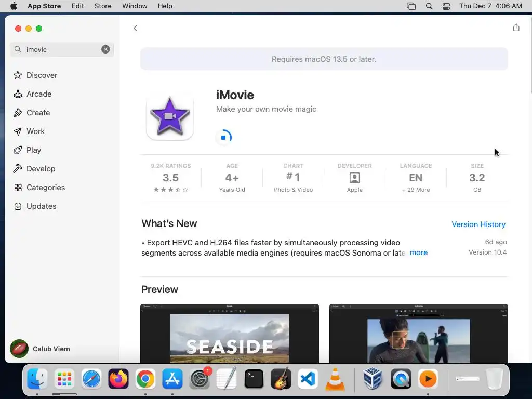Screen dimensions: 532x399
Task: Click the #1 Photo & Video chart
Action: tap(293, 178)
